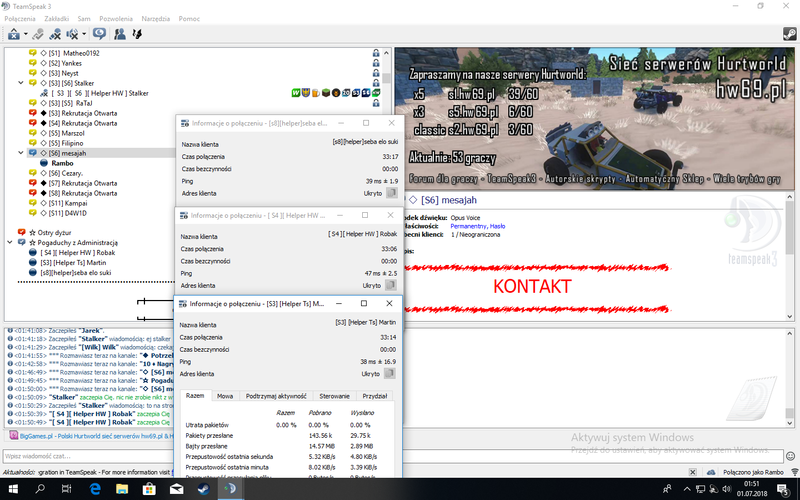Dismiss the news ticker with X button

click(692, 472)
